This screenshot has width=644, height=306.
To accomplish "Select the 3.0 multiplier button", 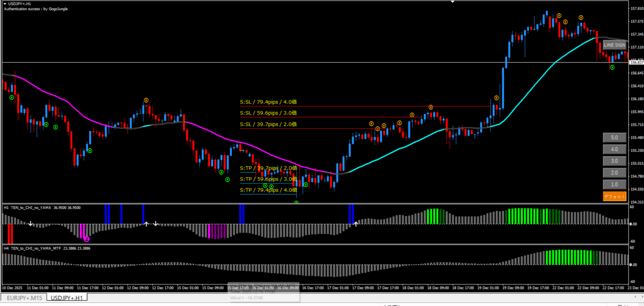I will 614,161.
